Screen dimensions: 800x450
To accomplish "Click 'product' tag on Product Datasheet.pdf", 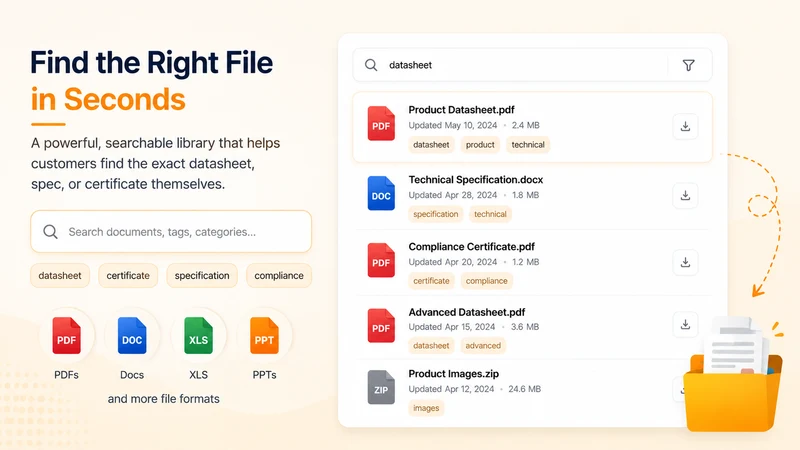I will 480,145.
